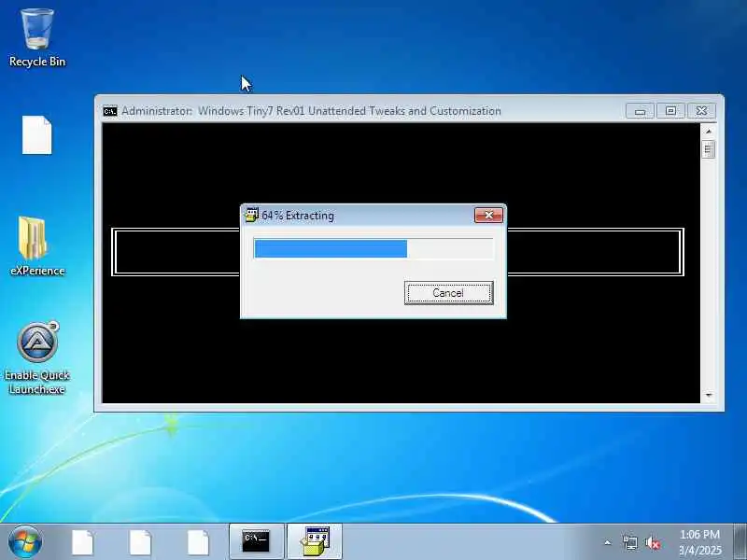This screenshot has height=560, width=747.
Task: Click Show desktop strip at taskbar end
Action: coord(740,541)
